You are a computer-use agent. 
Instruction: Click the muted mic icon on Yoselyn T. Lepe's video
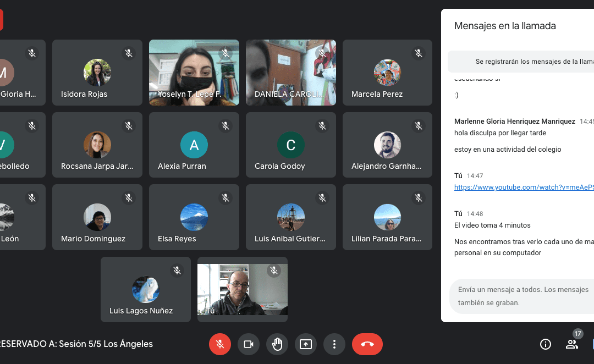coord(226,53)
